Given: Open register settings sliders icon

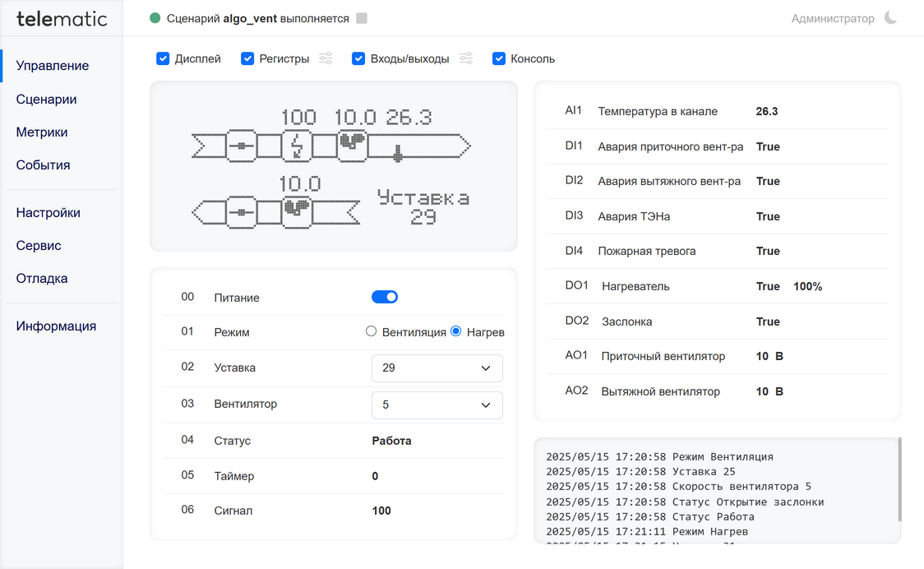Looking at the screenshot, I should click(326, 58).
